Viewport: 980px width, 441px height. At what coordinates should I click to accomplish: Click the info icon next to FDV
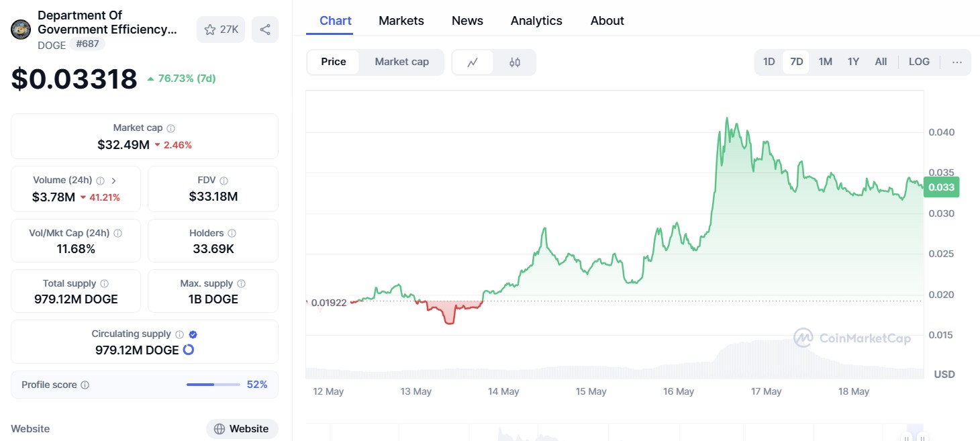coord(224,181)
